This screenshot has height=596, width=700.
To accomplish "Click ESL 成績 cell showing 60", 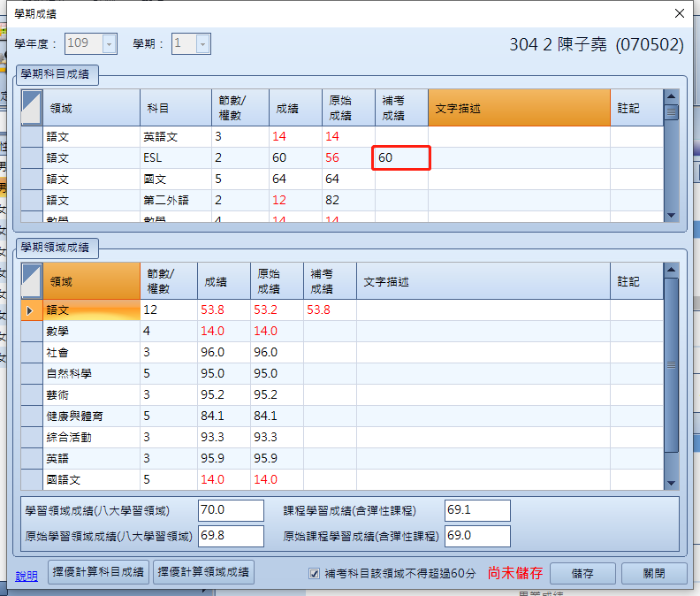I will click(295, 157).
